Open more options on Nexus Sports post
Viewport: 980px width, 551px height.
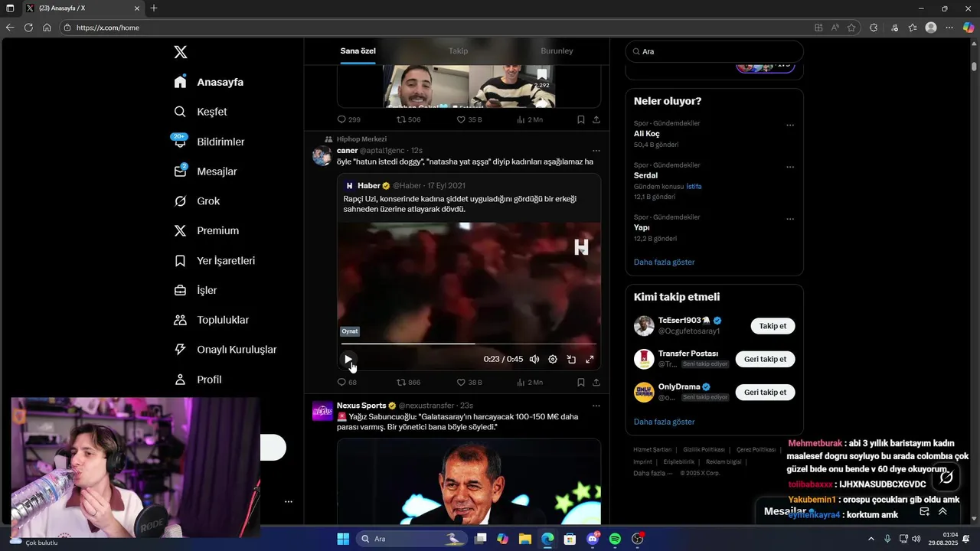(596, 406)
